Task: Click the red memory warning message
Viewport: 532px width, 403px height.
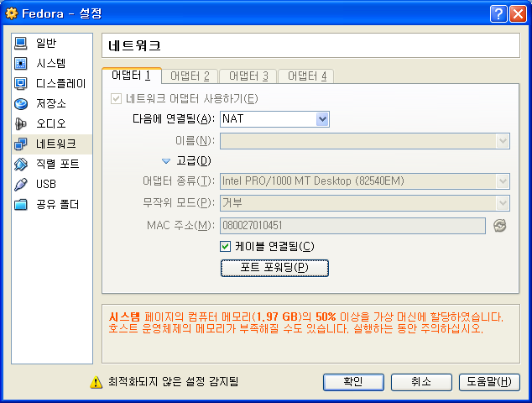Action: click(x=305, y=322)
